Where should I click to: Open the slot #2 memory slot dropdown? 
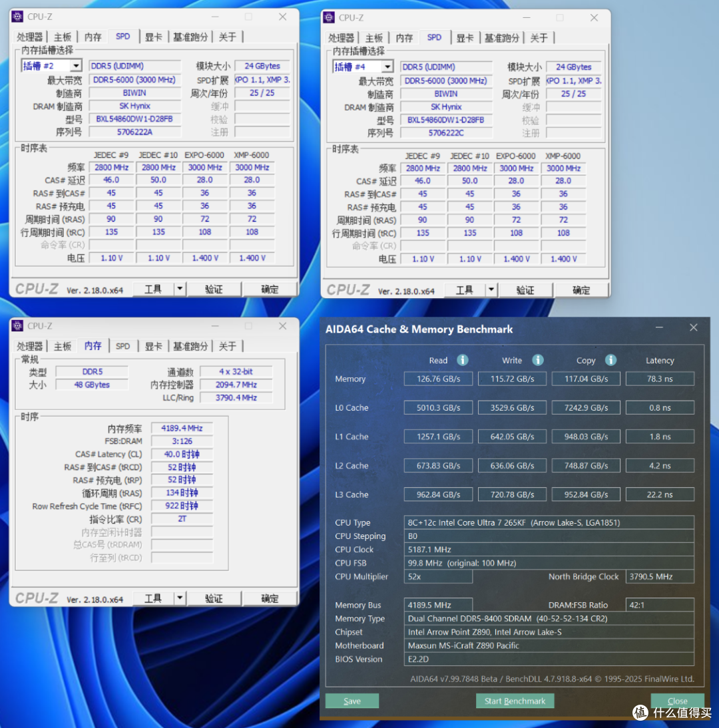(76, 66)
